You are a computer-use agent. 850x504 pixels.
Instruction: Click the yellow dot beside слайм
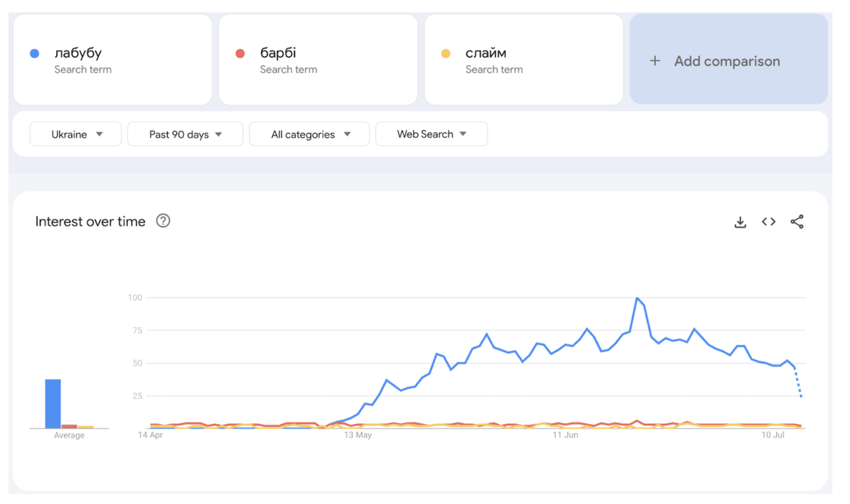tap(446, 54)
